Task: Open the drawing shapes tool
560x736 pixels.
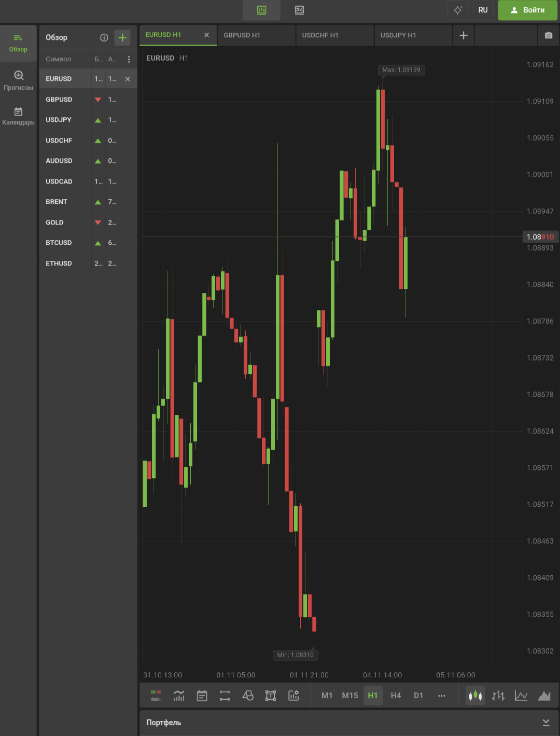Action: pos(248,696)
